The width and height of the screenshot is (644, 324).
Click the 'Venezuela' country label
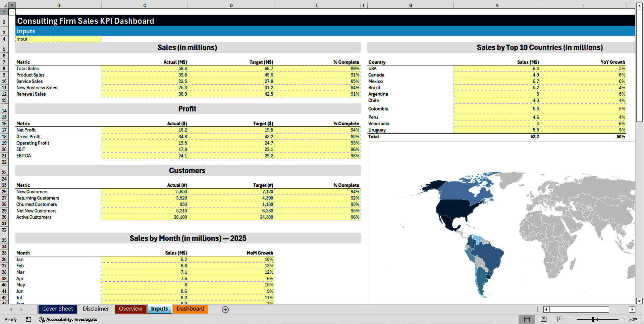379,124
